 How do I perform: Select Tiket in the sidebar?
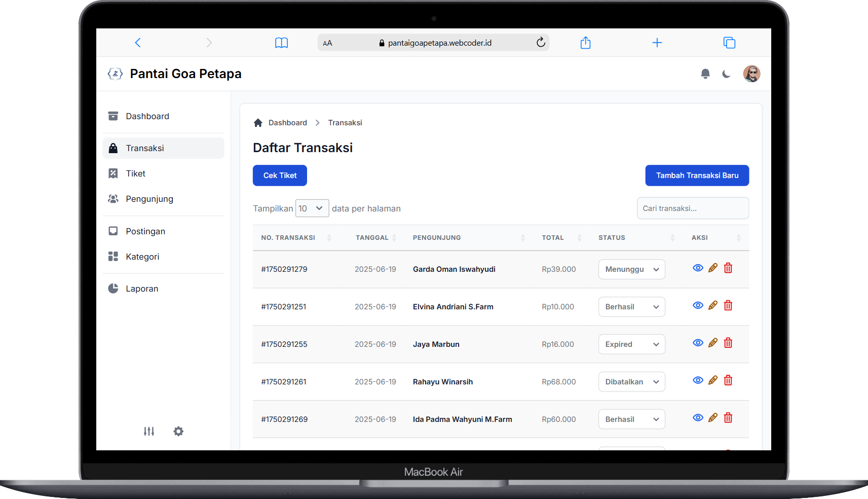point(163,173)
